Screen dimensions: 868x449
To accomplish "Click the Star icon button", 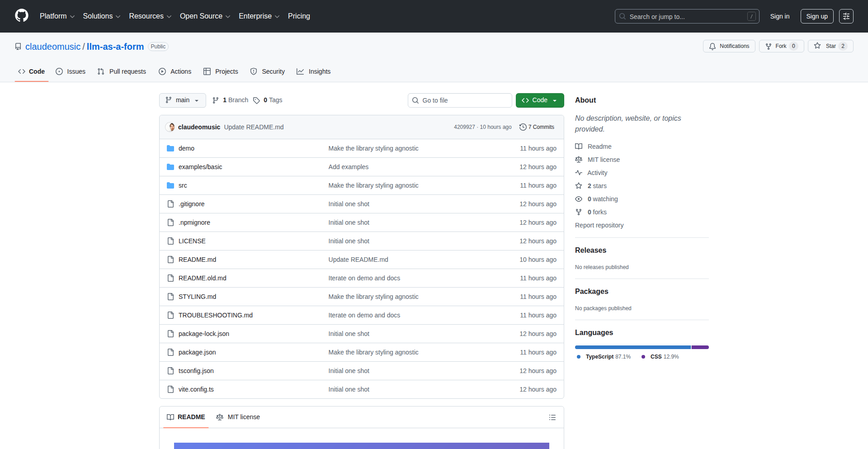I will coord(817,46).
